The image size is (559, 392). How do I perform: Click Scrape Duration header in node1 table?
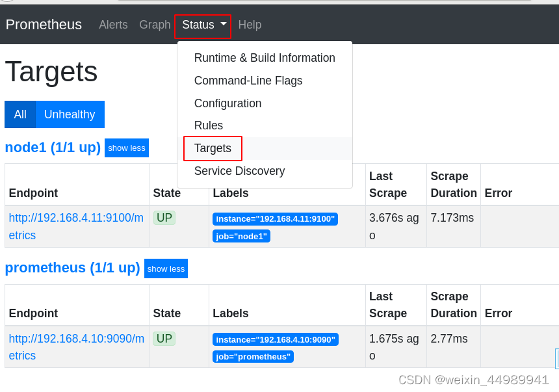click(454, 185)
